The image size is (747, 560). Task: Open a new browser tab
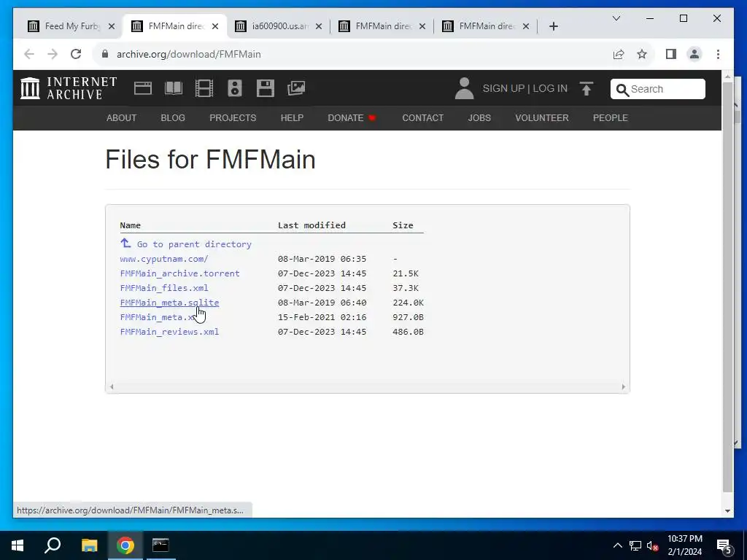coord(553,26)
